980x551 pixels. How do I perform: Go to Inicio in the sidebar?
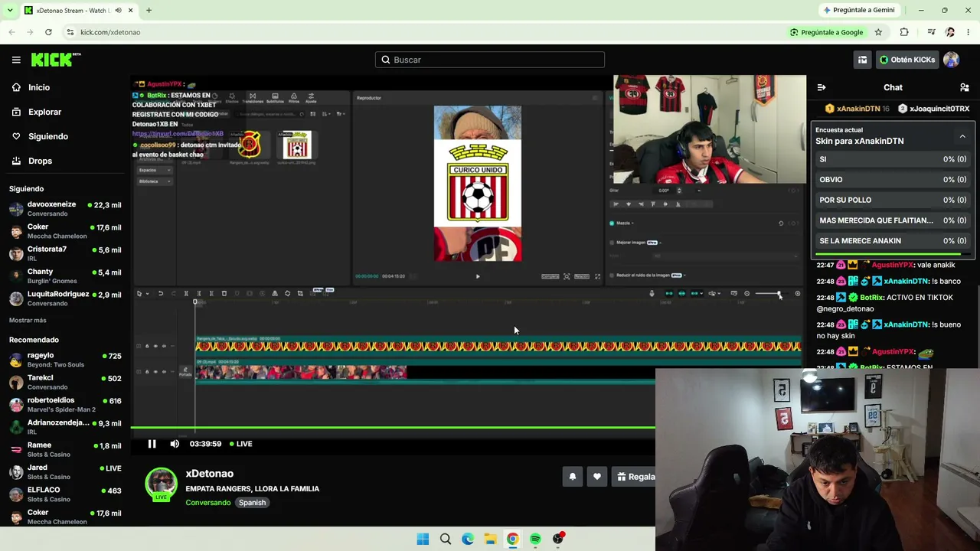tap(38, 87)
